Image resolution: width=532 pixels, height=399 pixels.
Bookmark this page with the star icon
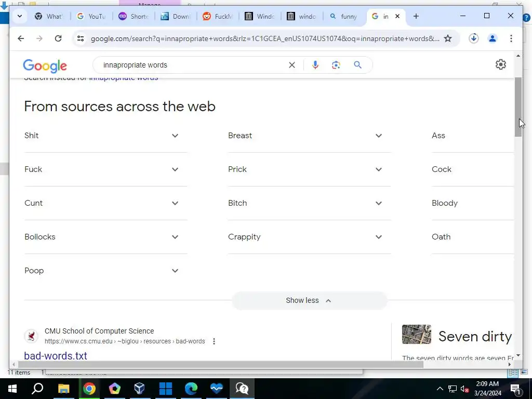(448, 38)
